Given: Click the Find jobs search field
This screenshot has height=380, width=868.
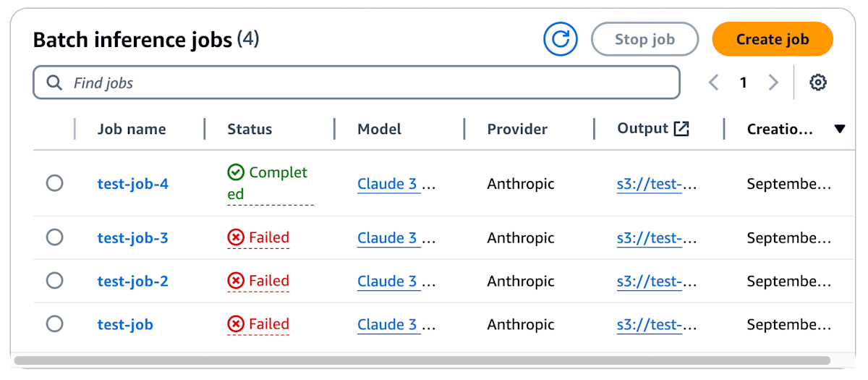Looking at the screenshot, I should tap(357, 83).
